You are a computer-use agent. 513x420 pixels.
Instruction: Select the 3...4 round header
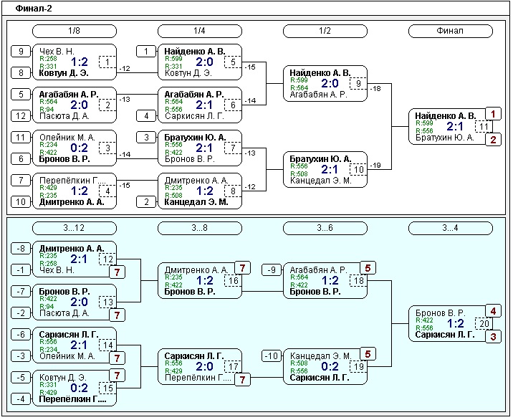tap(450, 228)
